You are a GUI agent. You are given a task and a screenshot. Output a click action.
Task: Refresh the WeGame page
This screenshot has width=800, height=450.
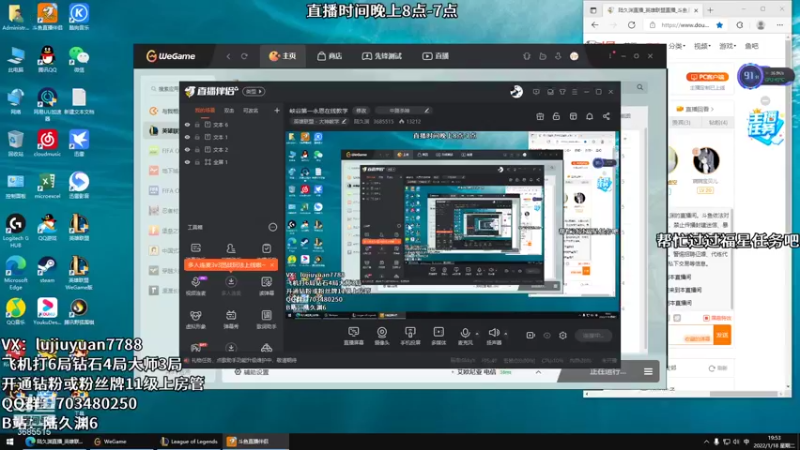tap(244, 56)
